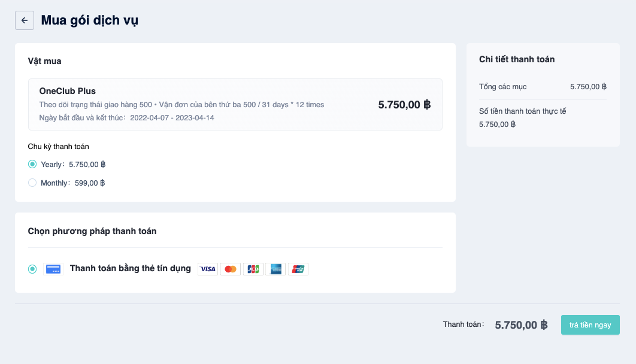Go back using the arrow button

(x=25, y=20)
